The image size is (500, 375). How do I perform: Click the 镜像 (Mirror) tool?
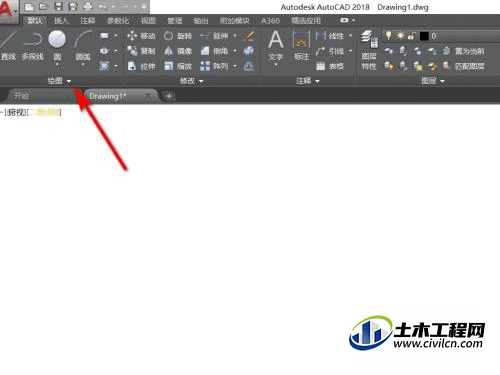tap(178, 51)
